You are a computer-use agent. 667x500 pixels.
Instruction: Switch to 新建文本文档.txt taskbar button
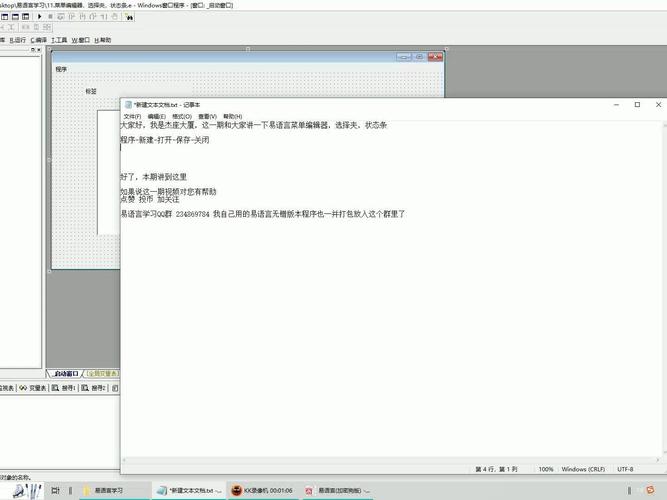(x=189, y=491)
